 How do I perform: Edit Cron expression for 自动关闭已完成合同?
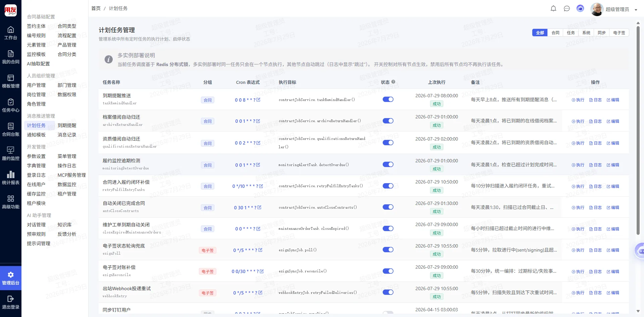pos(259,207)
